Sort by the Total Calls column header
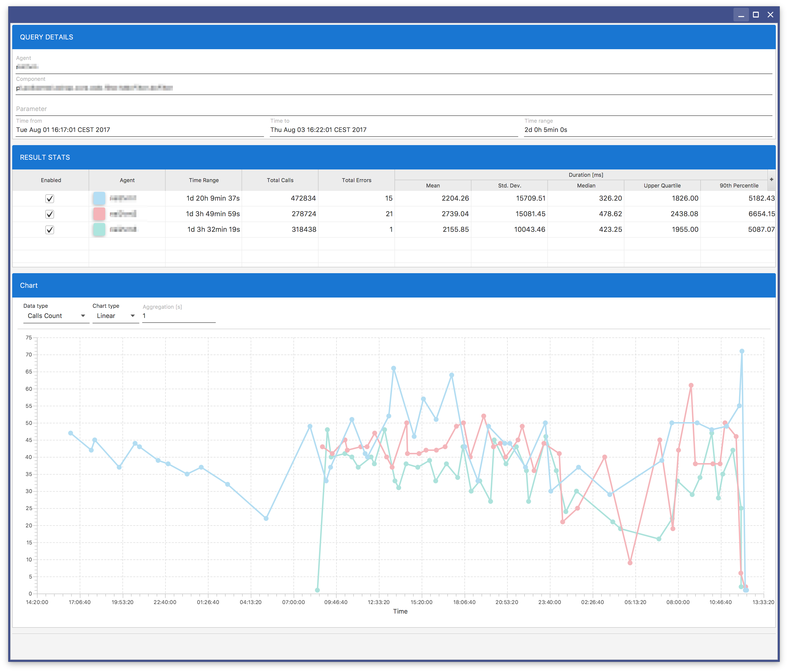 280,180
